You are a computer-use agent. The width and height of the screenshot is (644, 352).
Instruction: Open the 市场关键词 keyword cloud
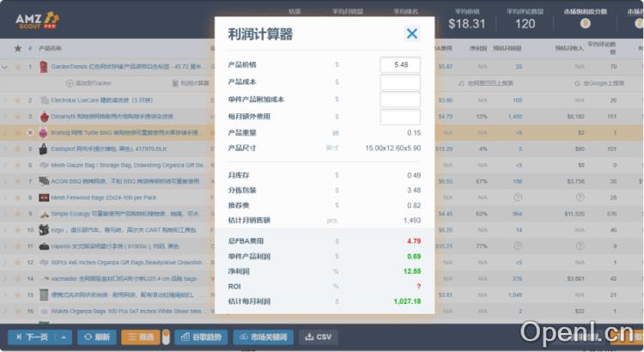[x=264, y=337]
